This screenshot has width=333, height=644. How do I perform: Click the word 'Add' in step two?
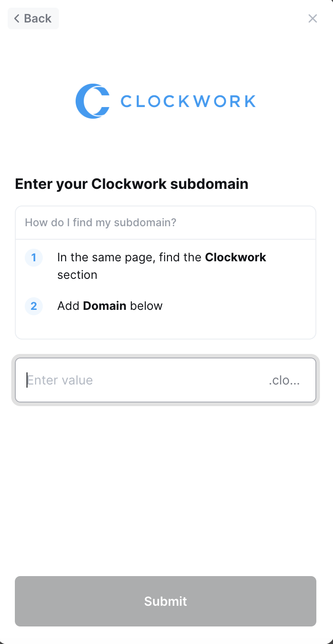pos(68,306)
